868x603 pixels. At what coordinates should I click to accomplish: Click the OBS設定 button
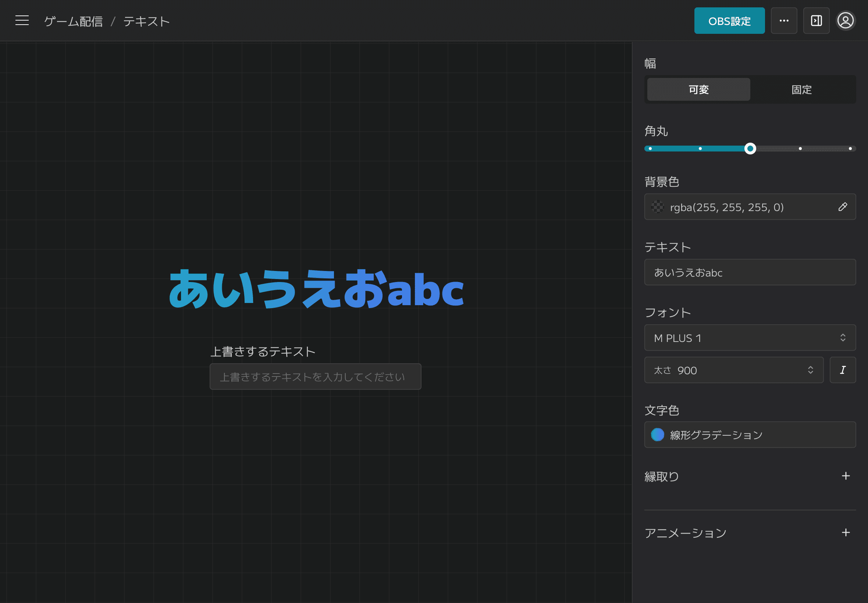click(729, 20)
